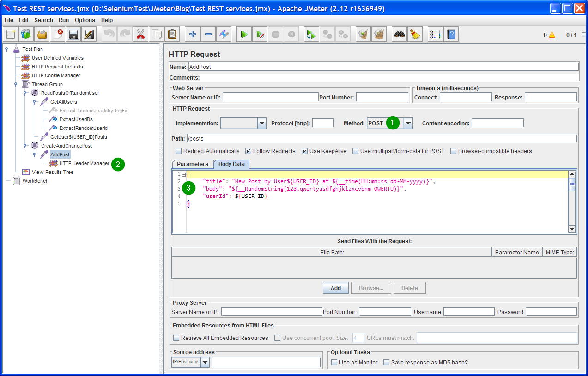Click the Save As toolbar icon
This screenshot has width=588, height=376.
coord(89,34)
